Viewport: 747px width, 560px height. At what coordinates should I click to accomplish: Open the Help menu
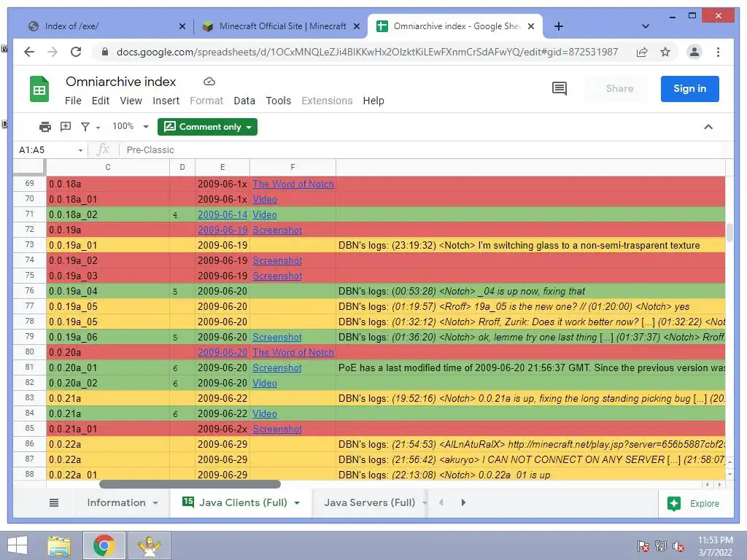point(373,101)
